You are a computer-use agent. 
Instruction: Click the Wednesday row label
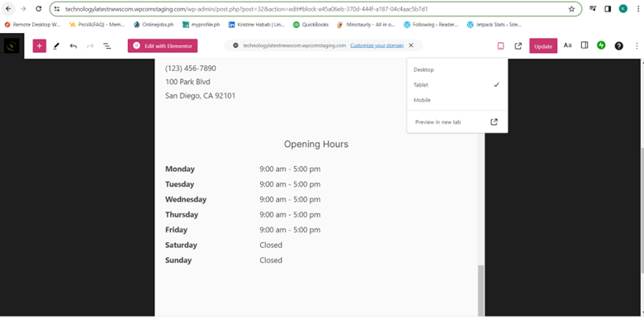pyautogui.click(x=186, y=199)
